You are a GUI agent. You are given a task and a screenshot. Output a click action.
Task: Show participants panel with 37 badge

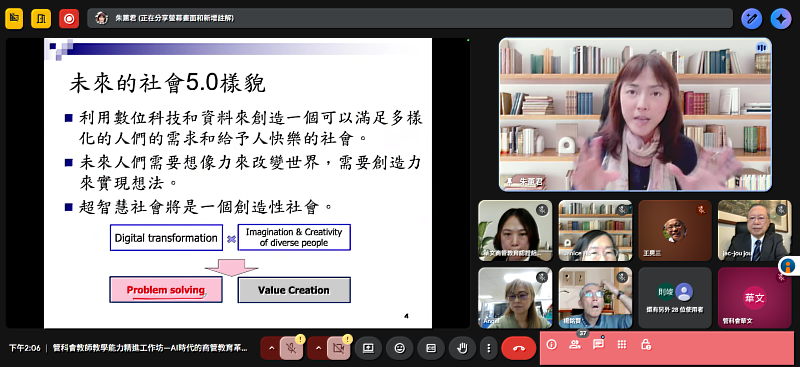tap(575, 345)
